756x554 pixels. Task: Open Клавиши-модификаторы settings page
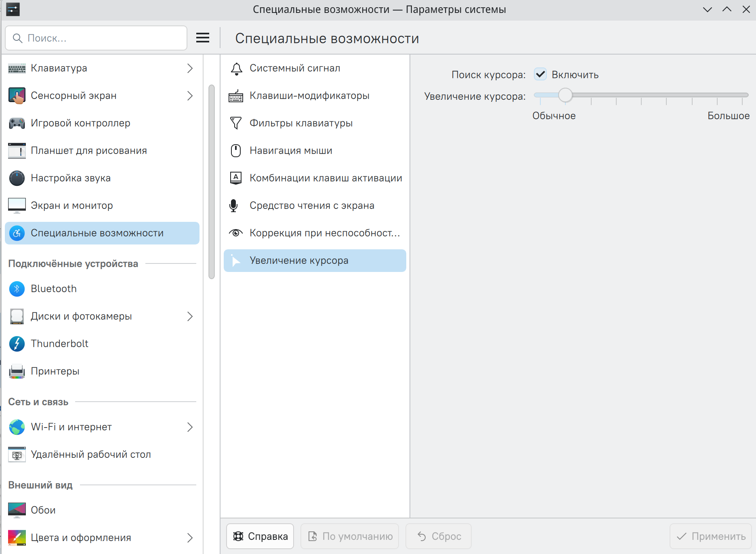click(309, 96)
